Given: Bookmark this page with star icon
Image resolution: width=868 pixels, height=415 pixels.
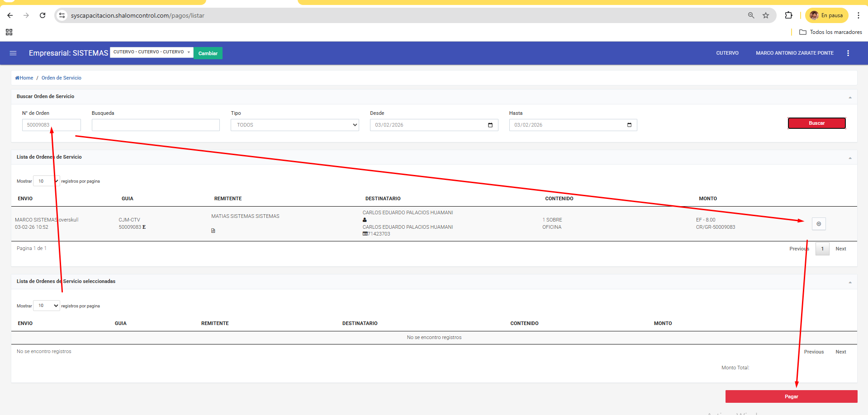Looking at the screenshot, I should pyautogui.click(x=765, y=15).
